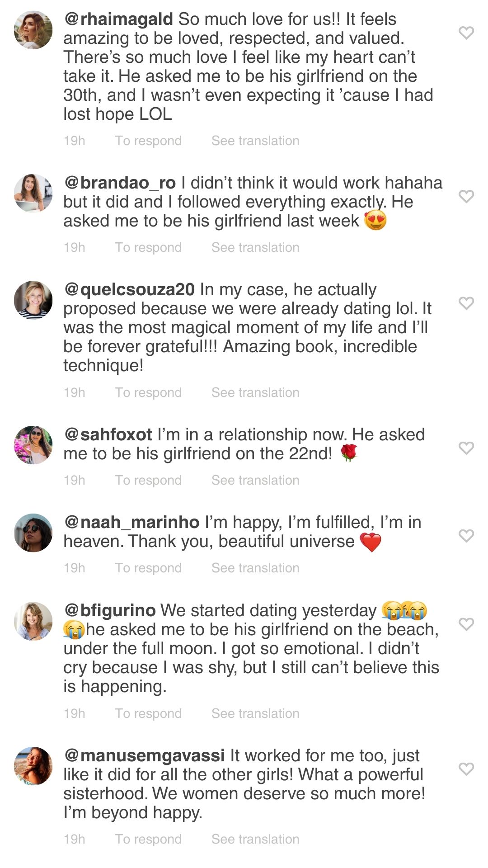
Task: Like the manusemgavassi comment
Action: point(466,769)
